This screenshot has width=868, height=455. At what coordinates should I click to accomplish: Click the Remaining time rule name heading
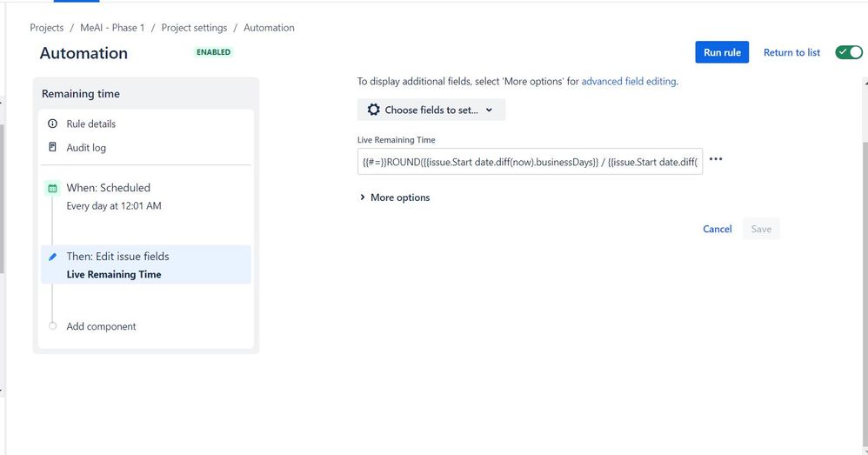(x=81, y=94)
